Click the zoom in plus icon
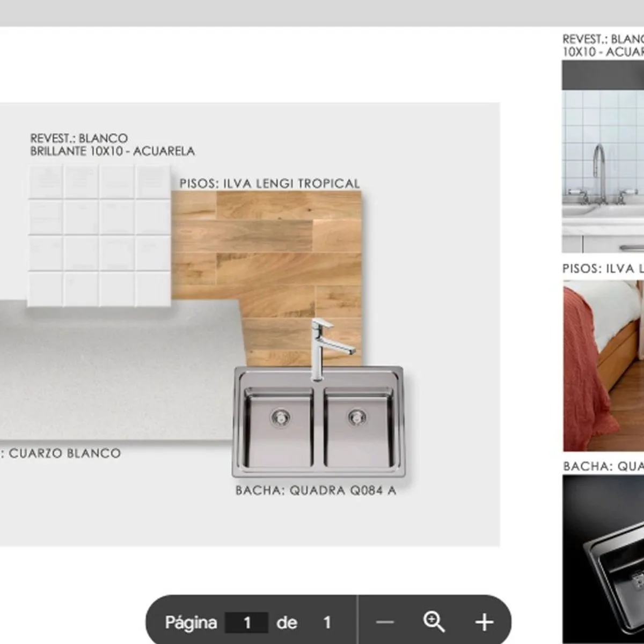Image resolution: width=644 pixels, height=644 pixels. point(484,623)
